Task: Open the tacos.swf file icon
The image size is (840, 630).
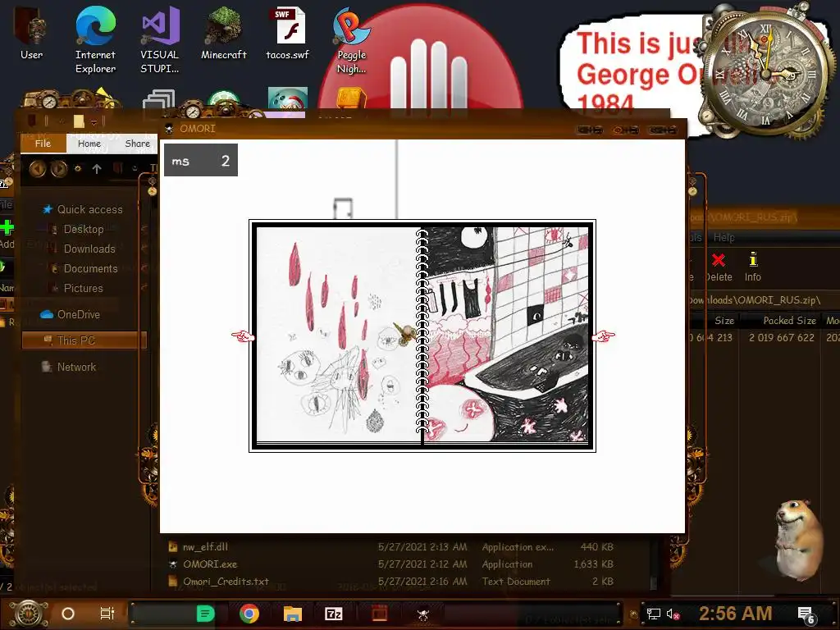Action: (x=288, y=33)
